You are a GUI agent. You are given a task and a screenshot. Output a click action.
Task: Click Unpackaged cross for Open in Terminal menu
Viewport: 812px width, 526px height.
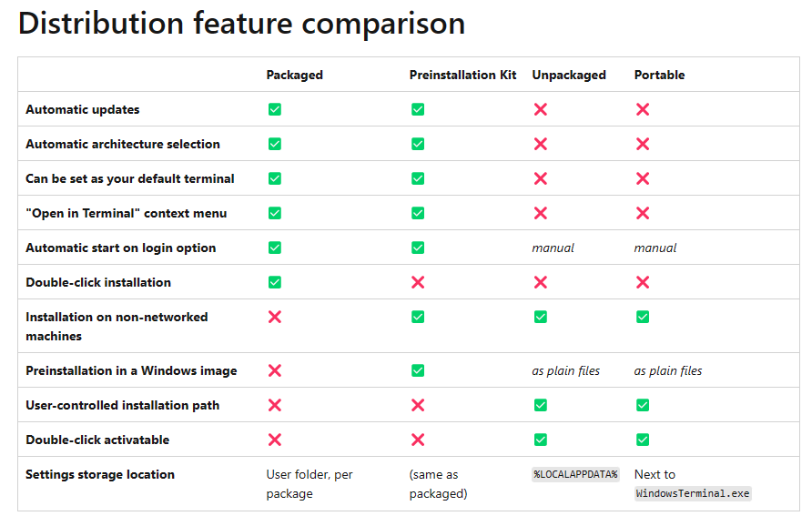point(541,213)
